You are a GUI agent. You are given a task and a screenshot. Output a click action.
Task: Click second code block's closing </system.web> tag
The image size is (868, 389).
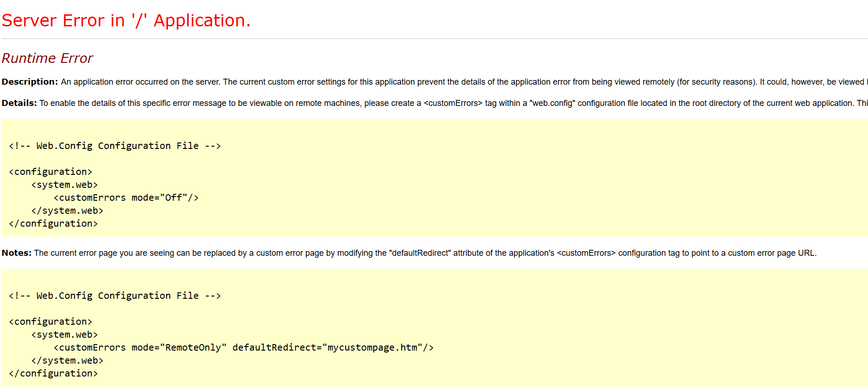pyautogui.click(x=68, y=360)
